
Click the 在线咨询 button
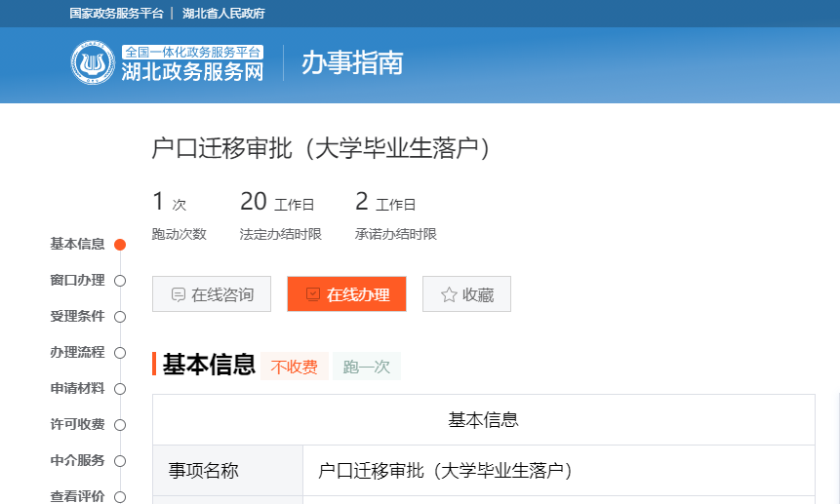coord(212,293)
